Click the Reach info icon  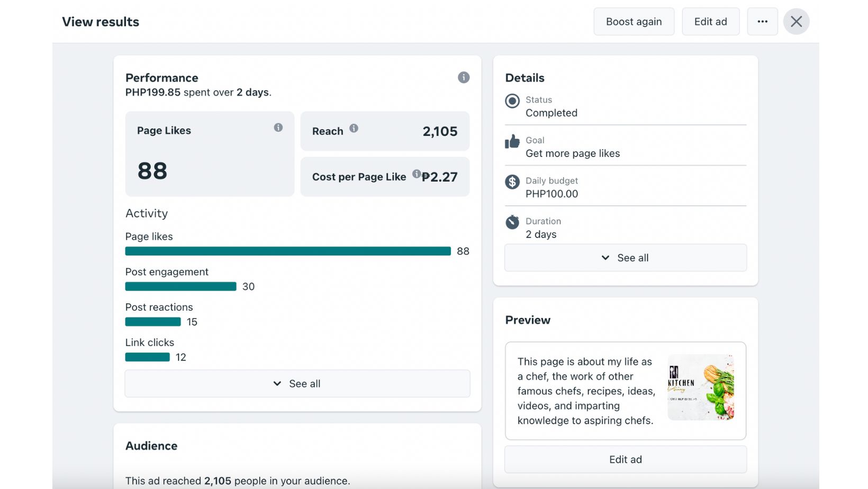click(x=354, y=128)
